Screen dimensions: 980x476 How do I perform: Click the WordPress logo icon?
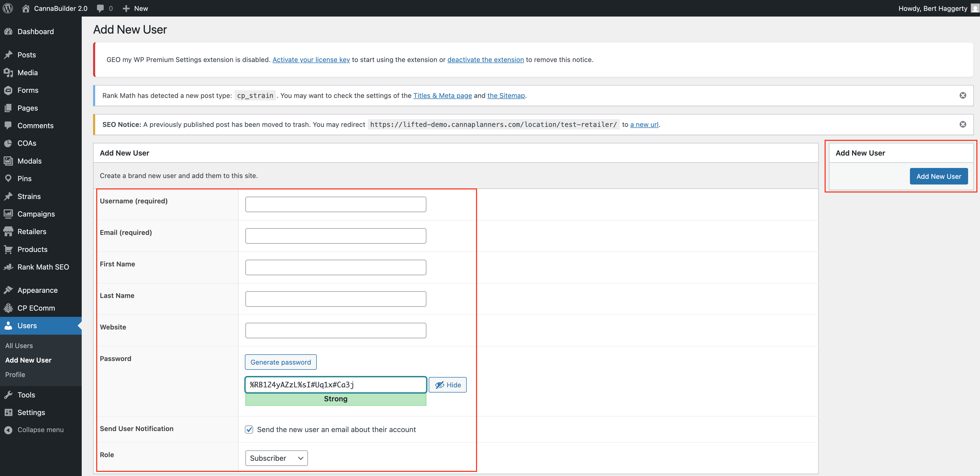[8, 8]
